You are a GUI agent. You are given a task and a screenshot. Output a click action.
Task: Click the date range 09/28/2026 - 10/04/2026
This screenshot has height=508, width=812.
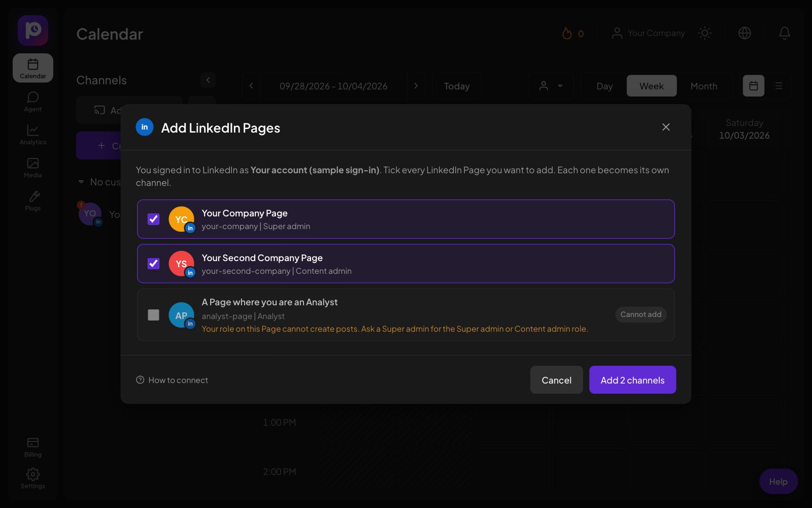[x=333, y=86]
